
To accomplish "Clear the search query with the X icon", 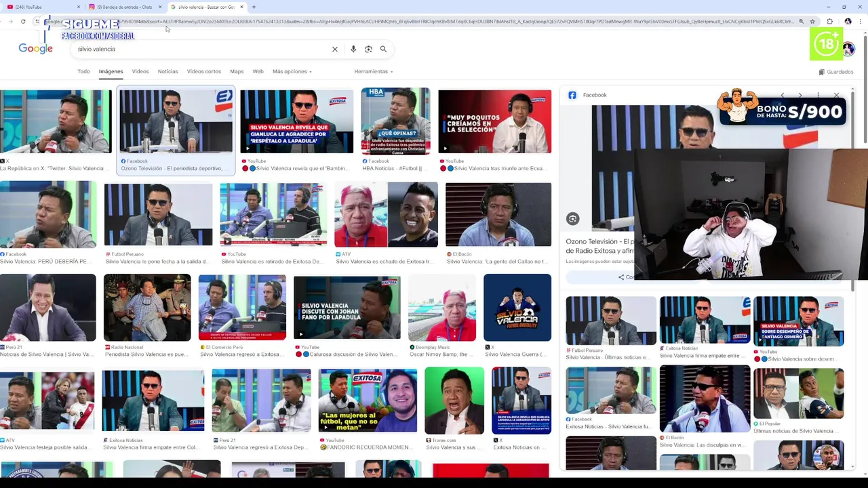I will [334, 49].
